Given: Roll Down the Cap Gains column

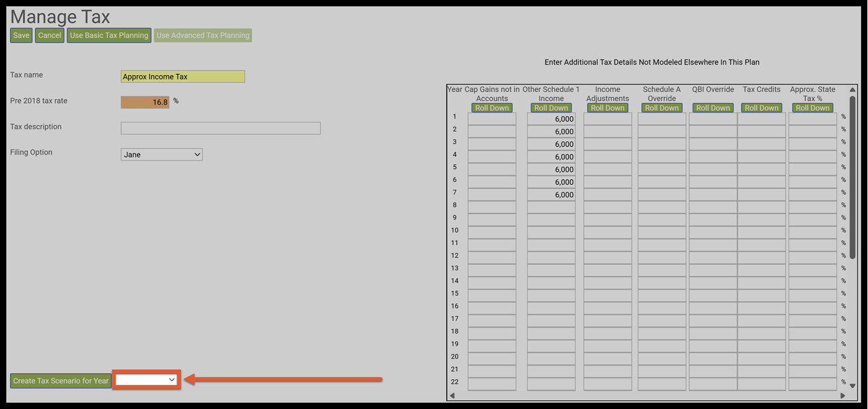Looking at the screenshot, I should pyautogui.click(x=492, y=108).
